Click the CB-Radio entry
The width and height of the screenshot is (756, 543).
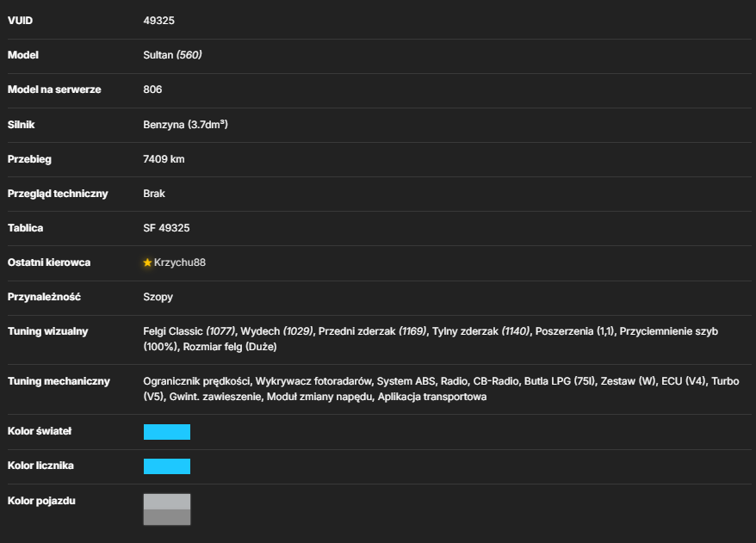(x=496, y=381)
